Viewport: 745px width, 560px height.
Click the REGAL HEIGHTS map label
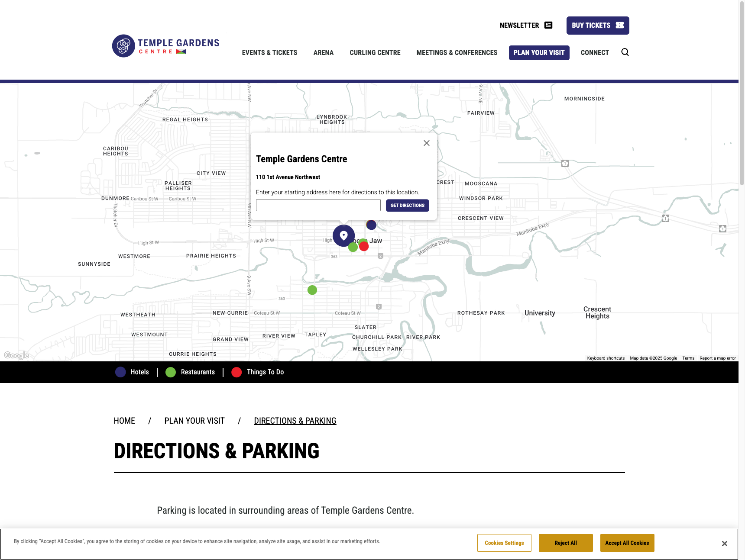coord(185,119)
